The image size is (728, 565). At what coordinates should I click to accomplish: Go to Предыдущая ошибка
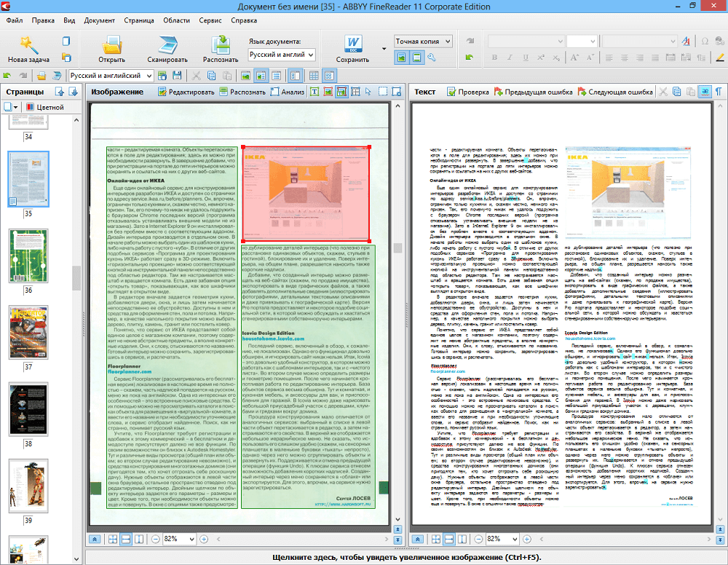pyautogui.click(x=534, y=92)
